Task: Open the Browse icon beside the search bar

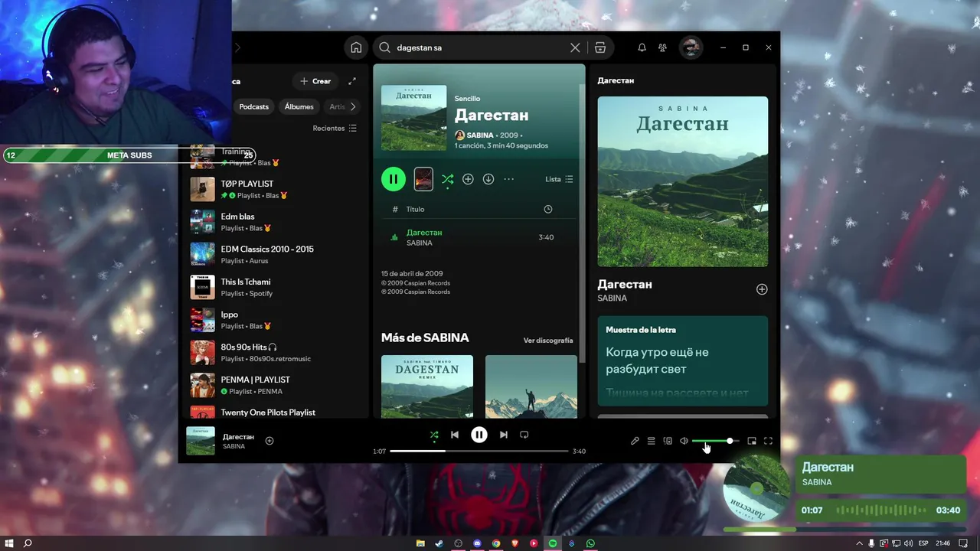Action: pyautogui.click(x=600, y=47)
